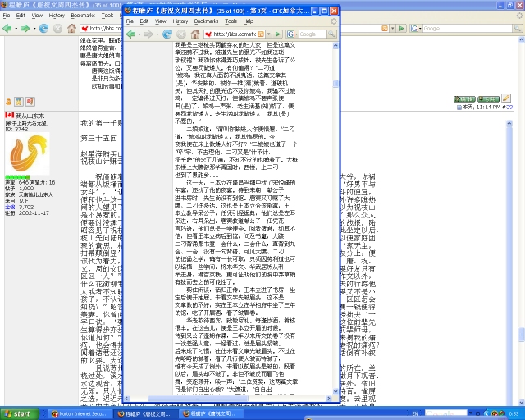Open the File menu in front window
Image resolution: width=525 pixels, height=420 pixels.
(130, 21)
